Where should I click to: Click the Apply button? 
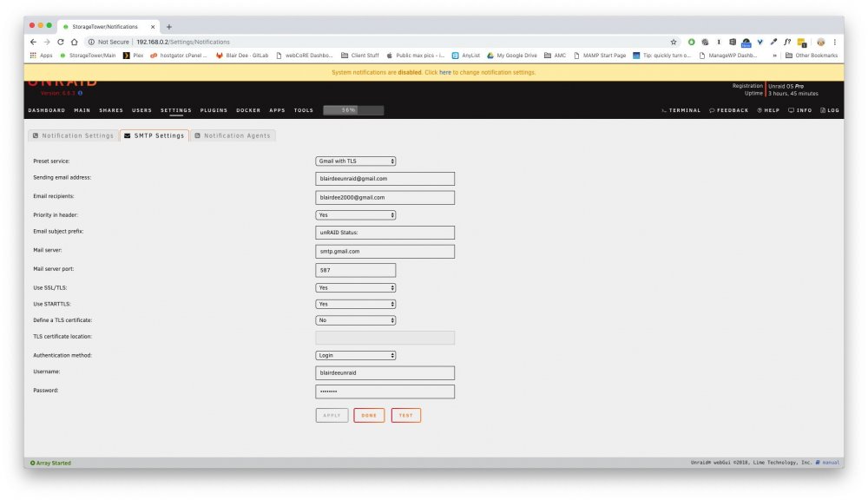tap(332, 415)
